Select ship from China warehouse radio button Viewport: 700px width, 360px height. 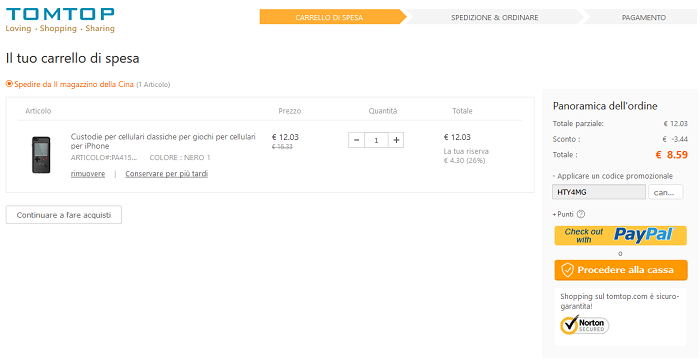[x=9, y=84]
